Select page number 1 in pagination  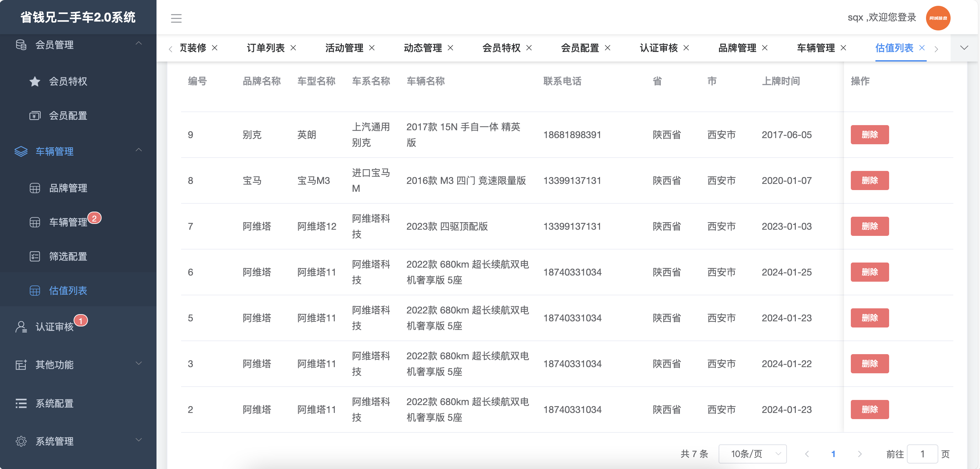click(833, 454)
